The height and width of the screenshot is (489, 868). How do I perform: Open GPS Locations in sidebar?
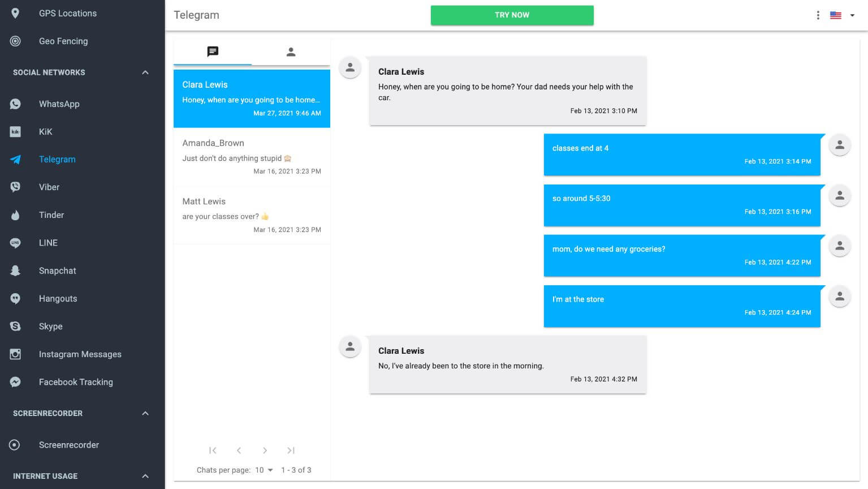point(68,13)
